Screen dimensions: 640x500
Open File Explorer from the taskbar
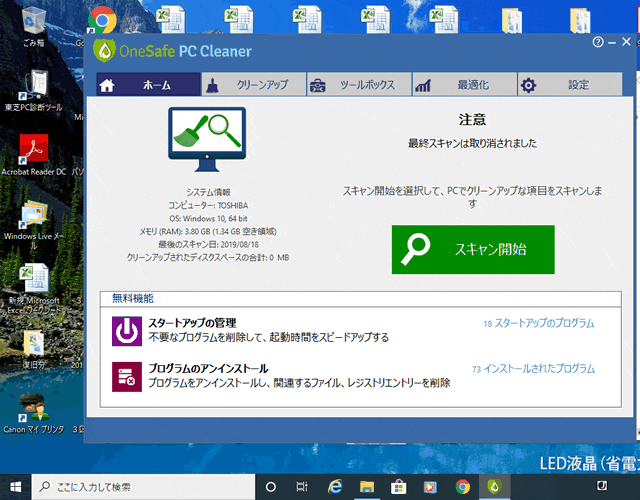367,487
